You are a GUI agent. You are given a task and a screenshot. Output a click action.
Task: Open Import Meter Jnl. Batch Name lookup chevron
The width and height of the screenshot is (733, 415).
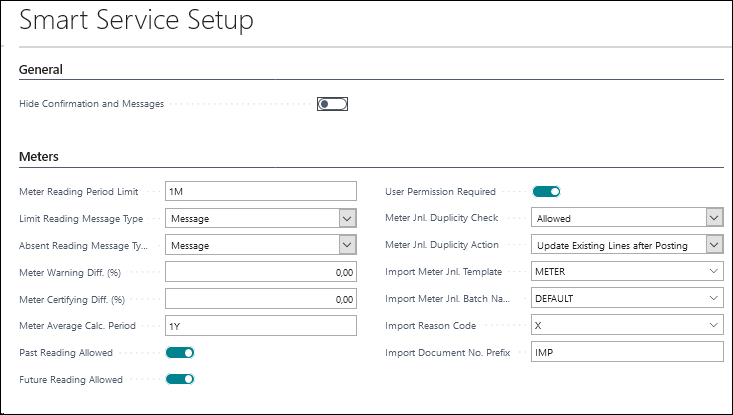pos(713,298)
